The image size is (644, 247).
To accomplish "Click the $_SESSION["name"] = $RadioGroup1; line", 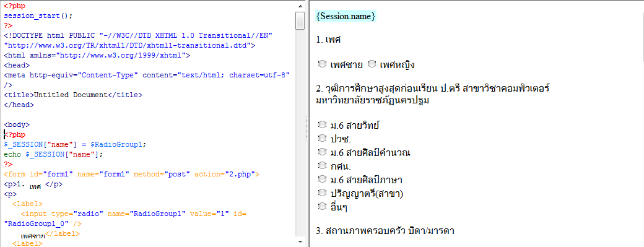I will pos(75,144).
